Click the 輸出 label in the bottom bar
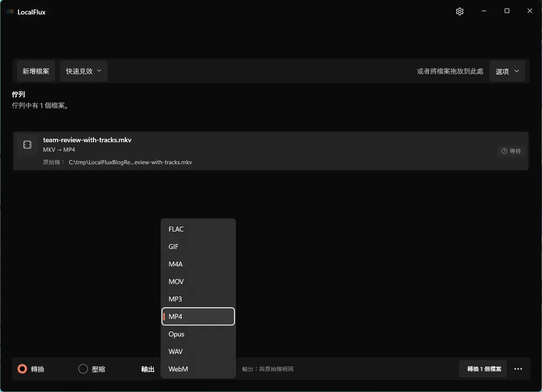 click(x=148, y=369)
